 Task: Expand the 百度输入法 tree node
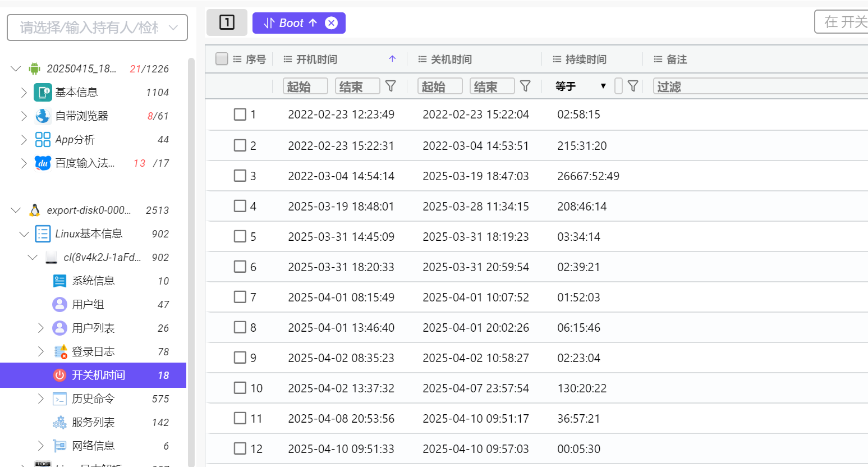pos(24,163)
